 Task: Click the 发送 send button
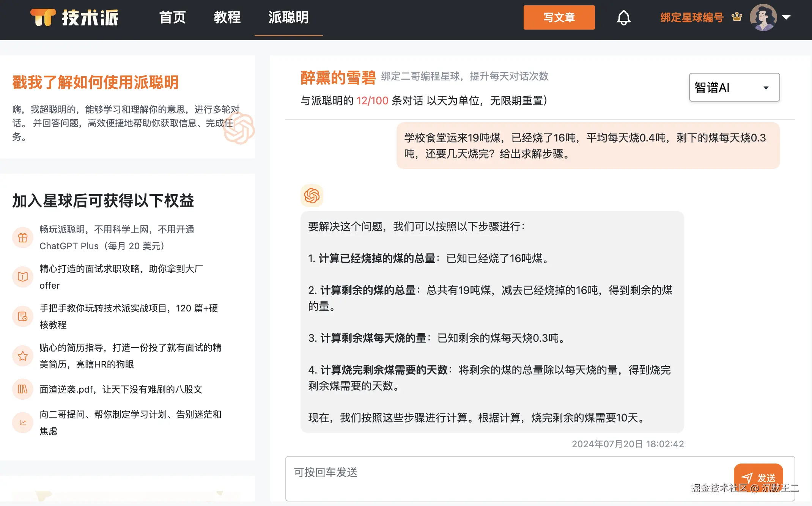pos(758,478)
